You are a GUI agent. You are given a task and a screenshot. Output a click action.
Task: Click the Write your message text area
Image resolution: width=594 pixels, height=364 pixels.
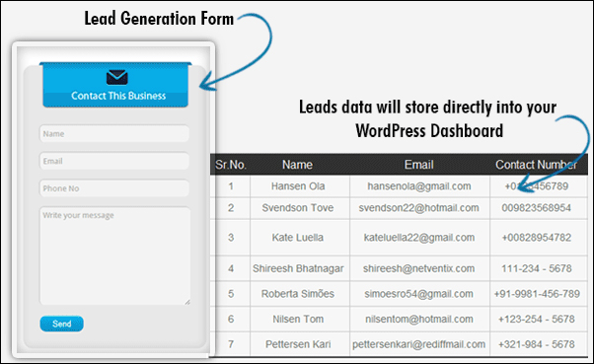(114, 255)
